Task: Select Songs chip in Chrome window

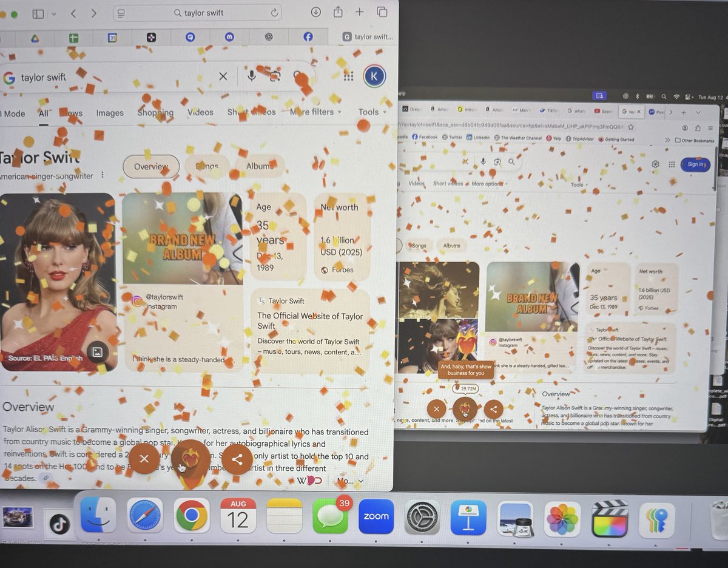Action: tap(419, 246)
